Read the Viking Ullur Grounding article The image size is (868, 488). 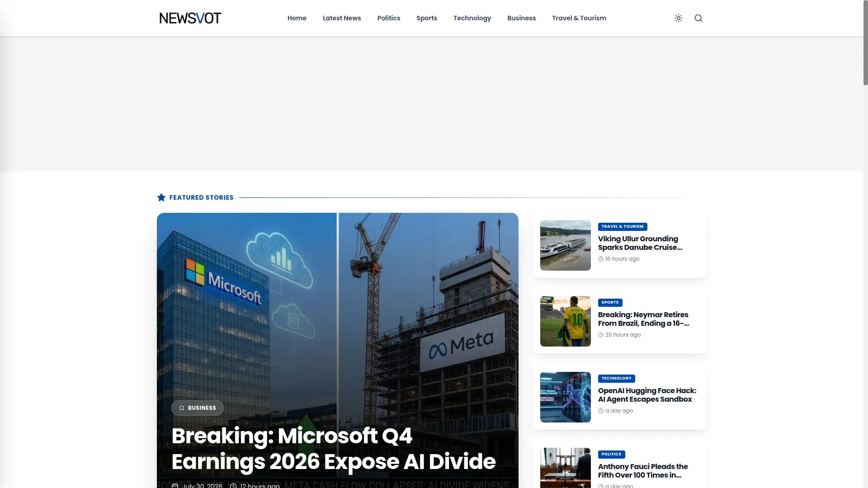coord(640,243)
